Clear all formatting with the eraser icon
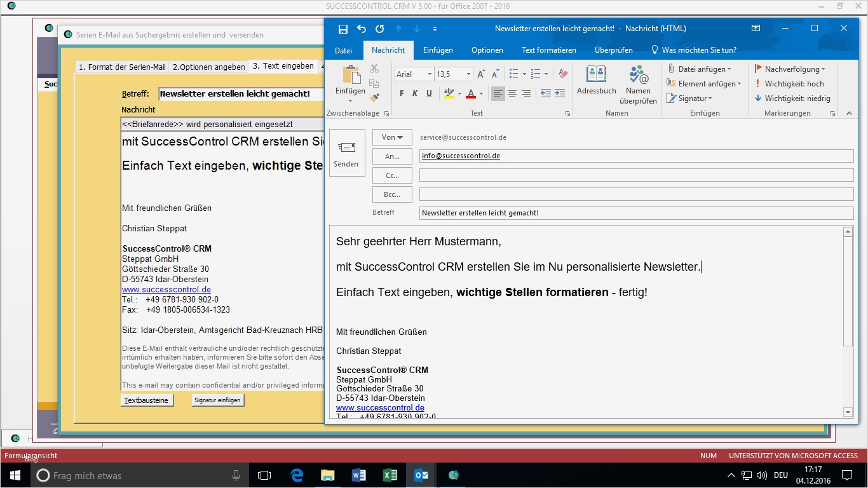 [562, 74]
